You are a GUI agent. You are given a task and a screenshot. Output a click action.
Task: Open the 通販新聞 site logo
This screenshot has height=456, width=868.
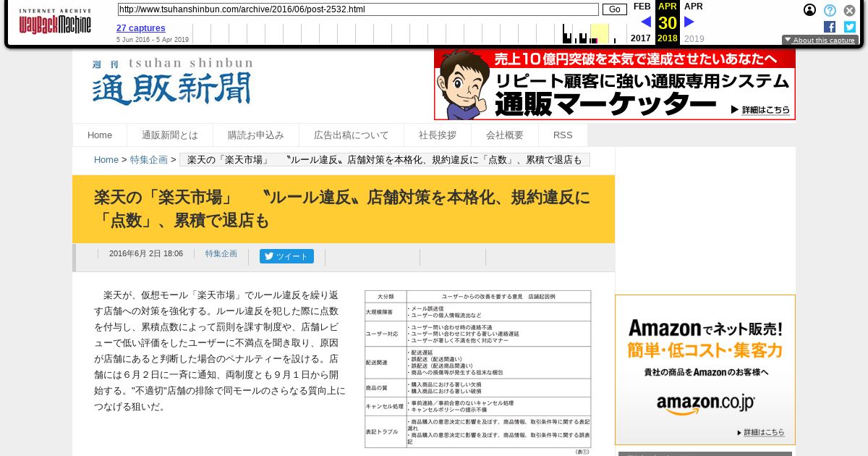172,82
